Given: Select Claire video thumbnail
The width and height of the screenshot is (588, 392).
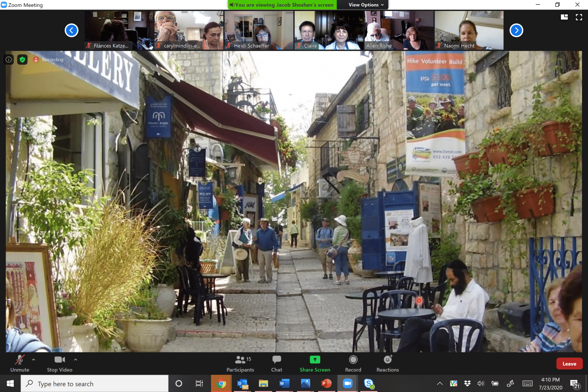Looking at the screenshot, I should pyautogui.click(x=329, y=30).
